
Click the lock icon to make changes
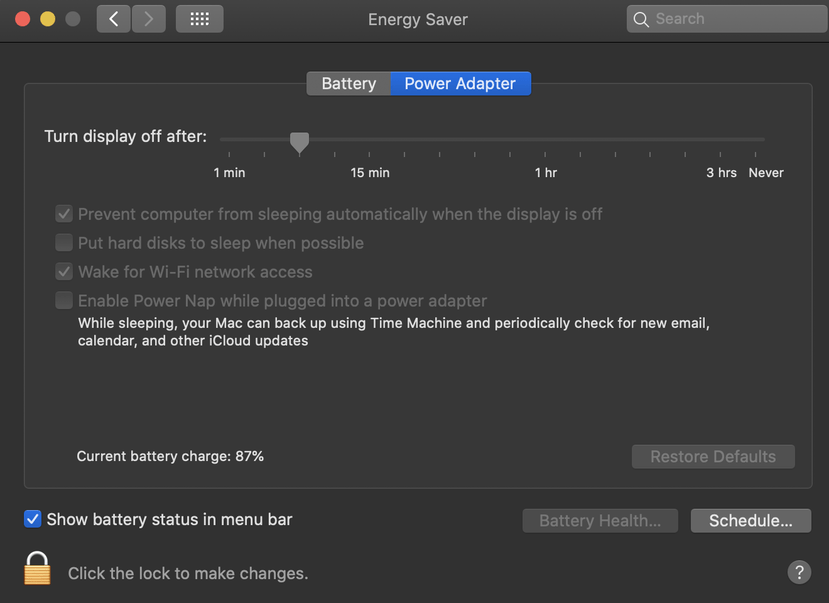pos(37,568)
